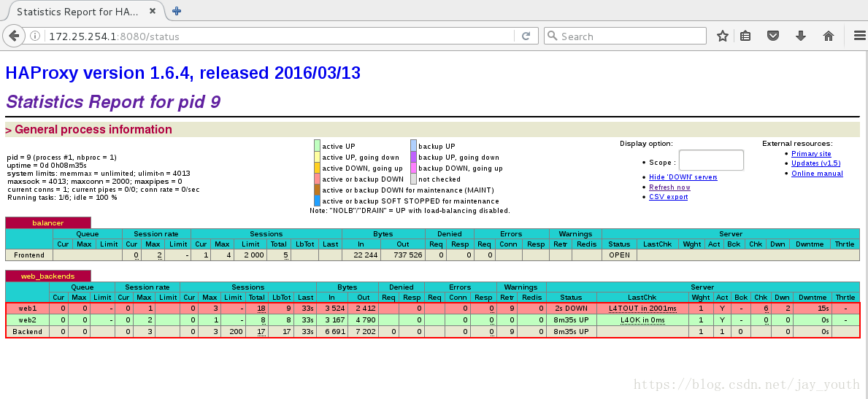The height and width of the screenshot is (399, 868).
Task: Click the browser back arrow button
Action: 14,36
